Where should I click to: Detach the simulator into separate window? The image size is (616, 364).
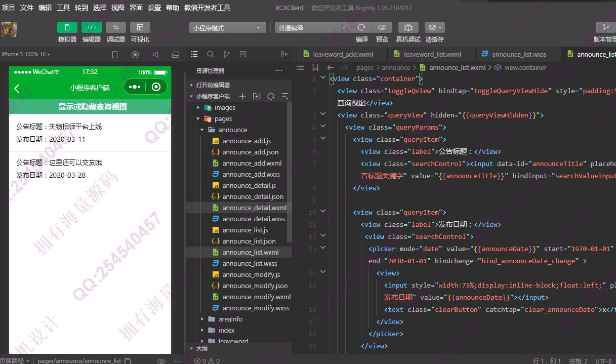[176, 55]
